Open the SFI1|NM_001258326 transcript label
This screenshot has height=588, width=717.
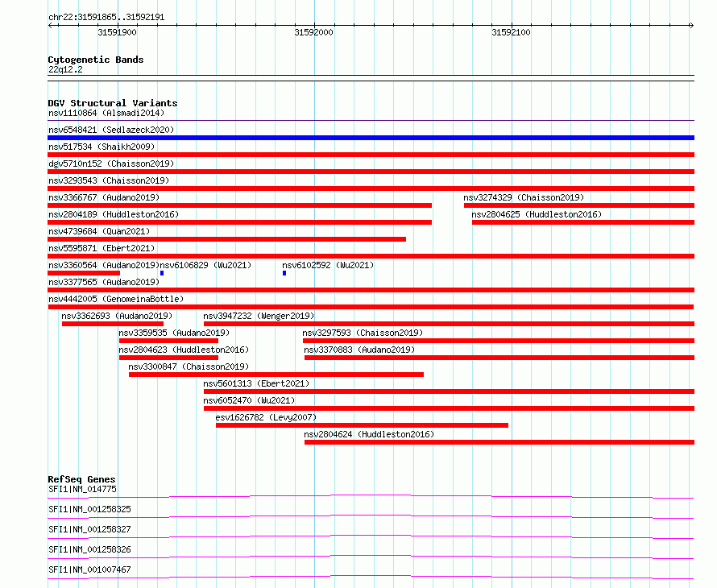coord(89,549)
